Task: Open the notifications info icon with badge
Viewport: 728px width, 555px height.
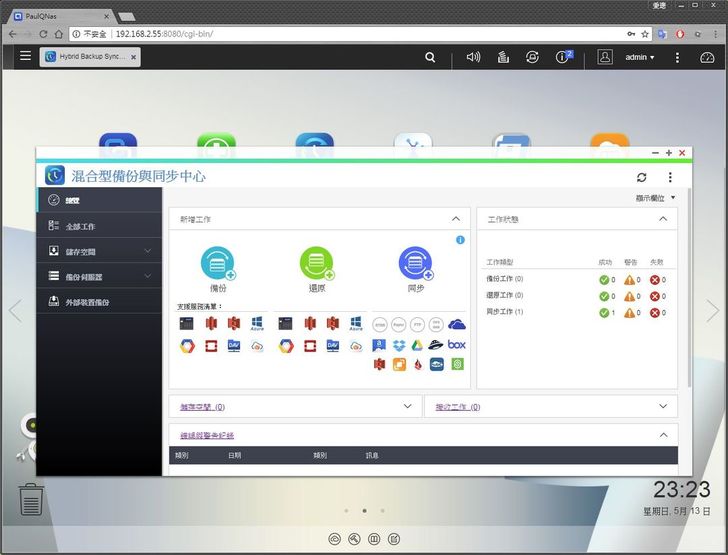Action: 564,57
